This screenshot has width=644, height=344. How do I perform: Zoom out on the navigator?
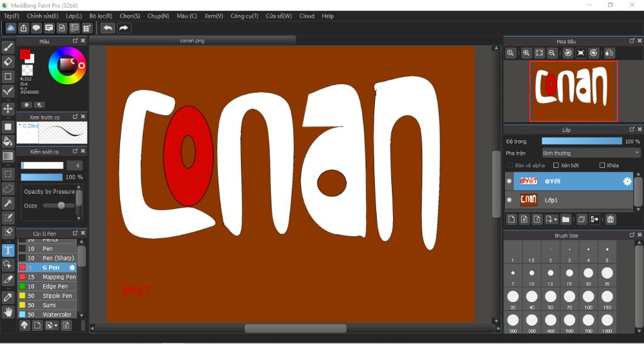pyautogui.click(x=552, y=53)
